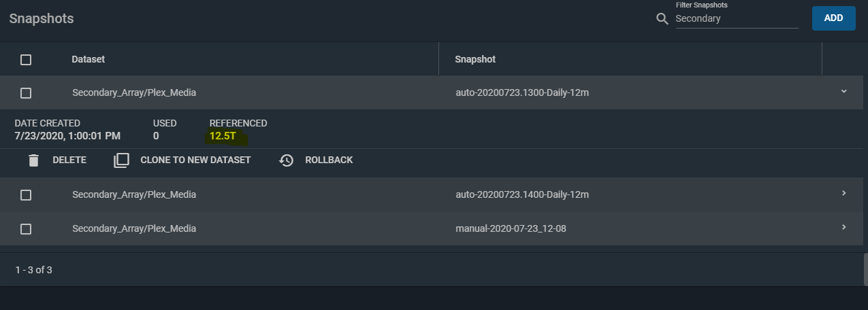Viewport: 868px width, 310px height.
Task: Check the auto-20200723.1400-Daily-12m snapshot row
Action: click(26, 195)
